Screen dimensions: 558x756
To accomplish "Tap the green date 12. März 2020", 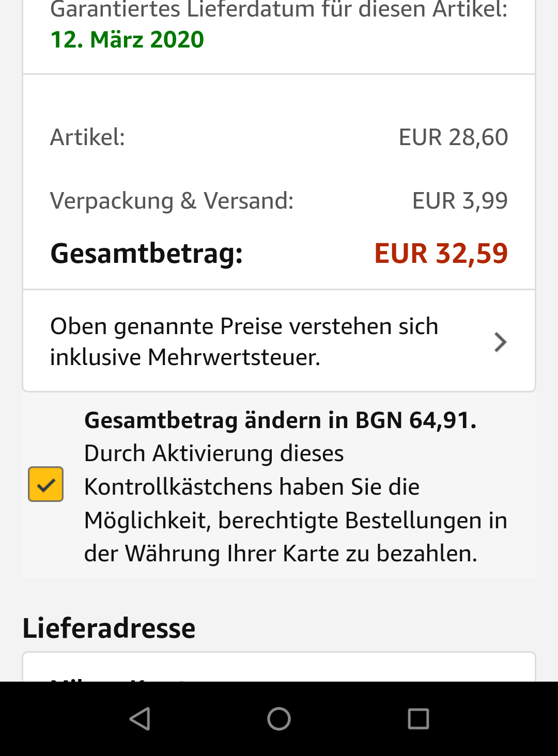I will click(x=127, y=40).
